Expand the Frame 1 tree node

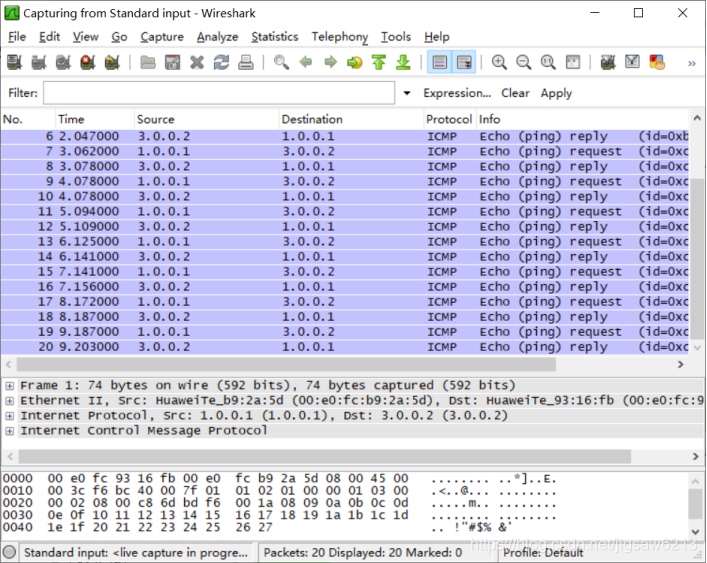(9, 386)
